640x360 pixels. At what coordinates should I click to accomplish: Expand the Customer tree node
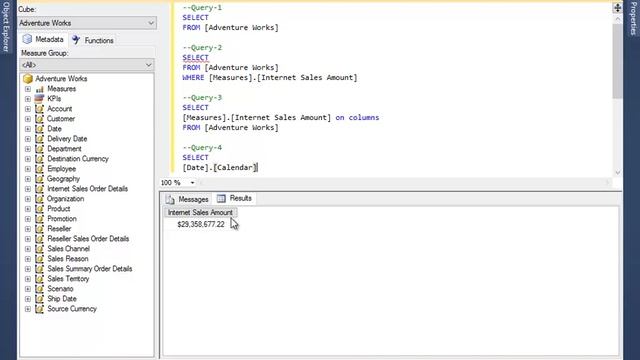pyautogui.click(x=28, y=119)
